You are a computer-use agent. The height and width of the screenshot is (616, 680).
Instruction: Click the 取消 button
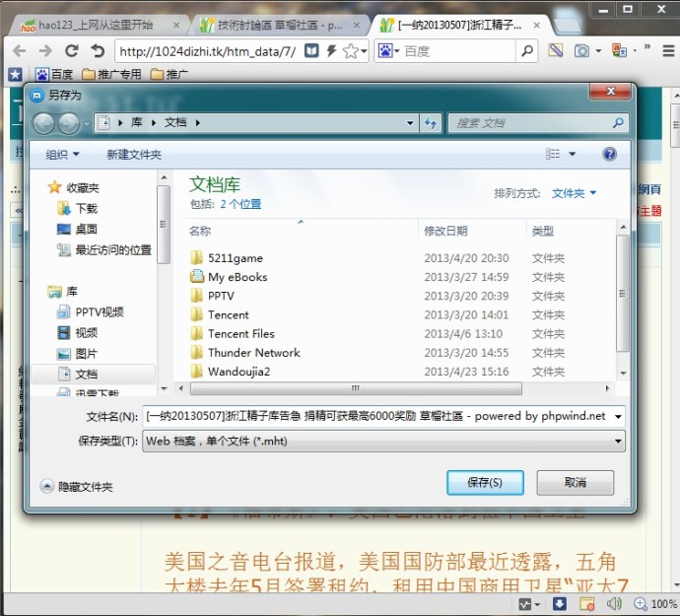pos(576,482)
